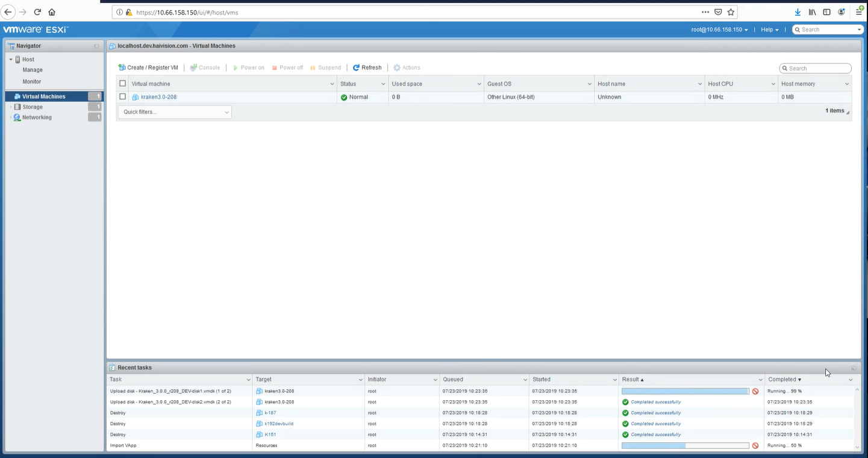868x458 pixels.
Task: Bookmark the page with the star icon
Action: tap(731, 12)
